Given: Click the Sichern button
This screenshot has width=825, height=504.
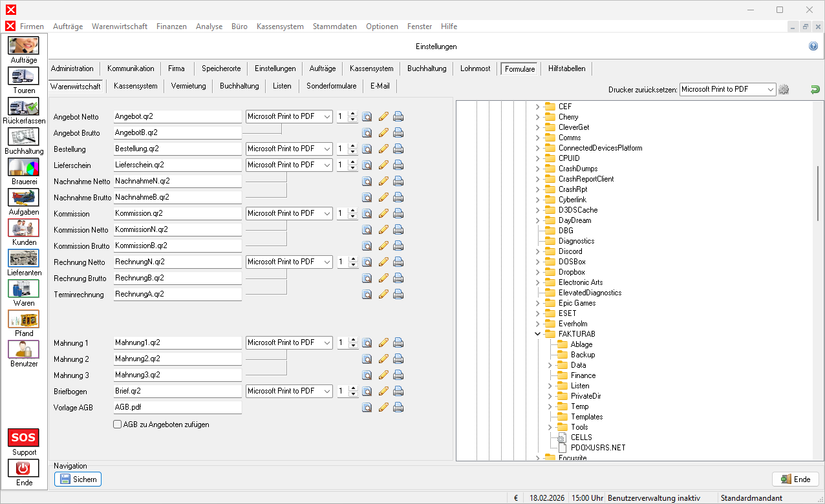Looking at the screenshot, I should 78,479.
